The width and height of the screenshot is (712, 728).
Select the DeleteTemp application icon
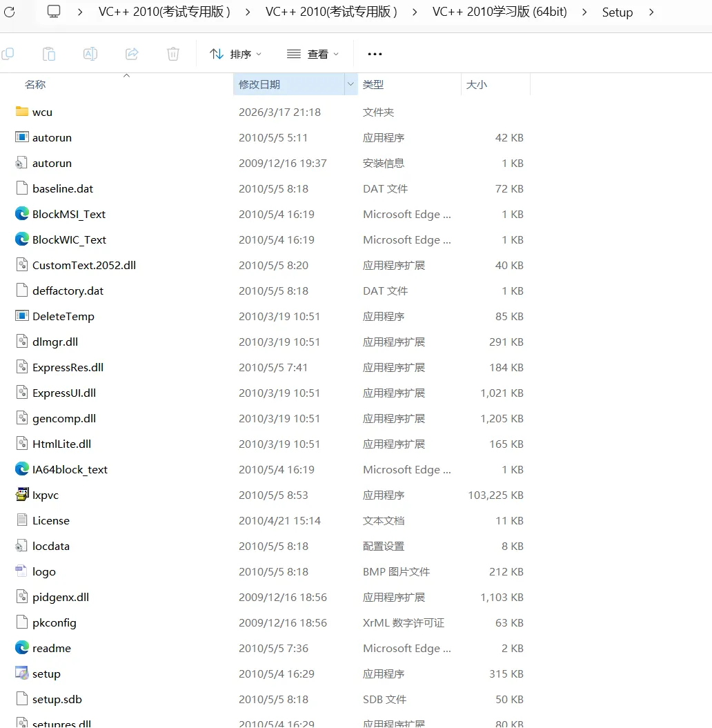(22, 316)
